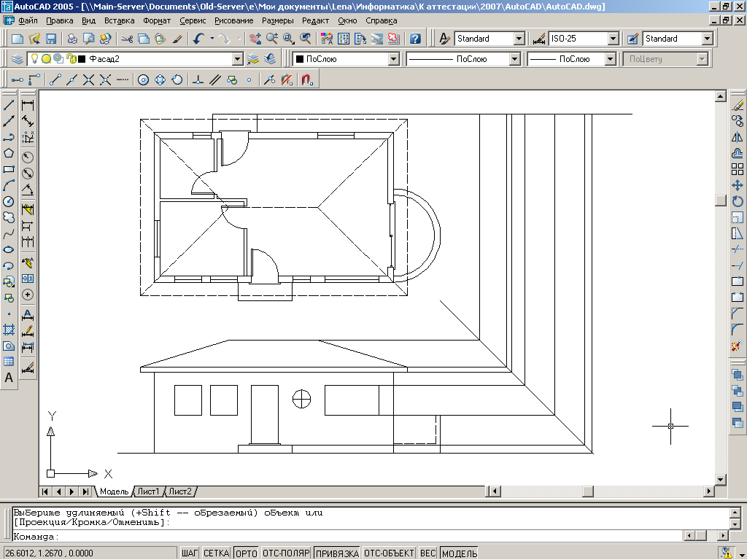Viewport: 747px width, 560px height.
Task: Open the Правка menu
Action: [x=60, y=20]
